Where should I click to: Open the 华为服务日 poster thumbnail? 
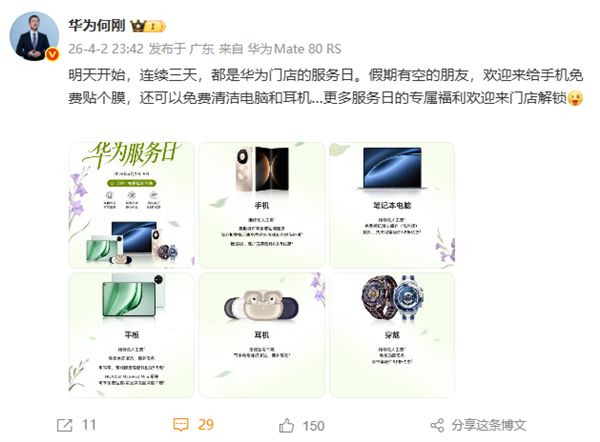[131, 205]
